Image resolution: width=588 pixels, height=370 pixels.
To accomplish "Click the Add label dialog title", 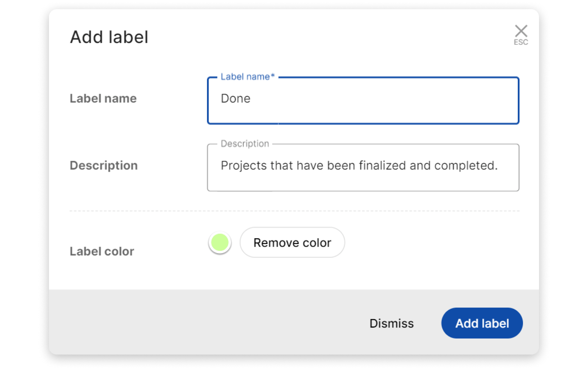I will pyautogui.click(x=109, y=37).
